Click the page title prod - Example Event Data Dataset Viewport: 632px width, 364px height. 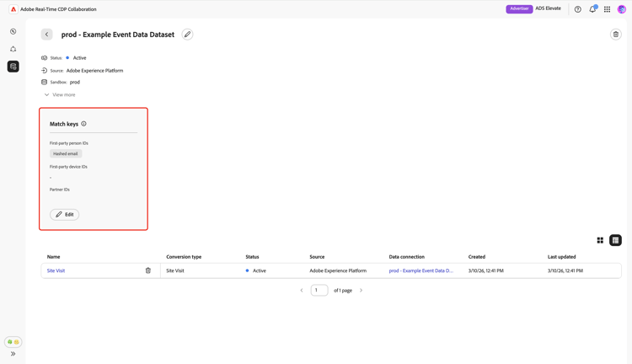(118, 35)
